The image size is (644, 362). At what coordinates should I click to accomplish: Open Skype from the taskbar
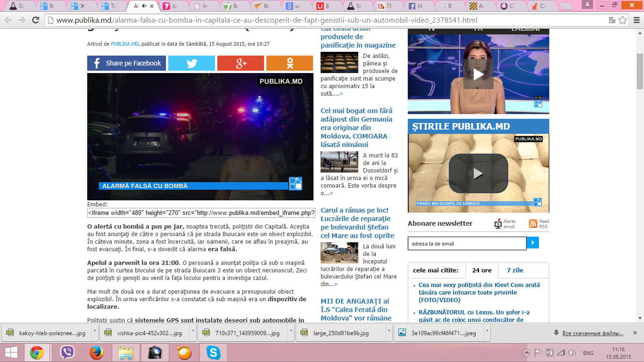213,352
